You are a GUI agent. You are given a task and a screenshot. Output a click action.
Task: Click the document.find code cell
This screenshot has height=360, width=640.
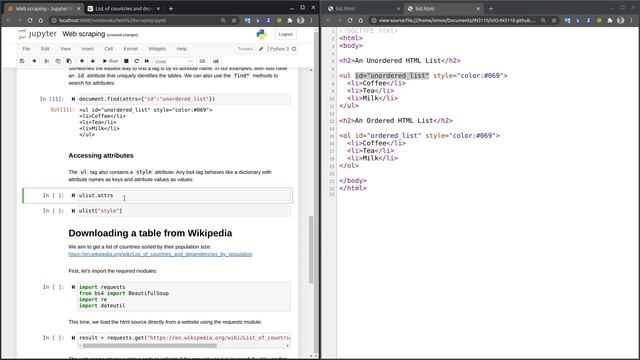[x=184, y=99]
